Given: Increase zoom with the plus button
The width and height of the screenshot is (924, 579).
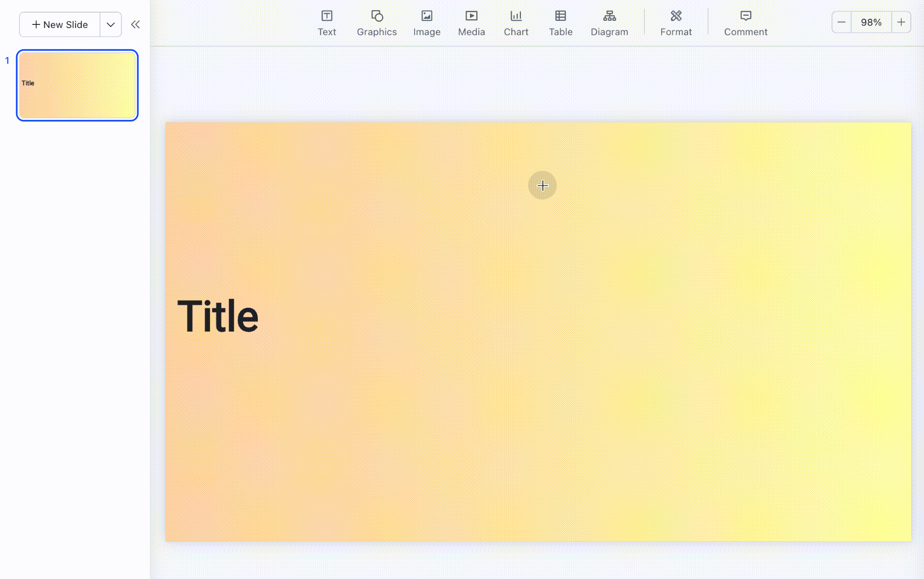Looking at the screenshot, I should coord(902,22).
